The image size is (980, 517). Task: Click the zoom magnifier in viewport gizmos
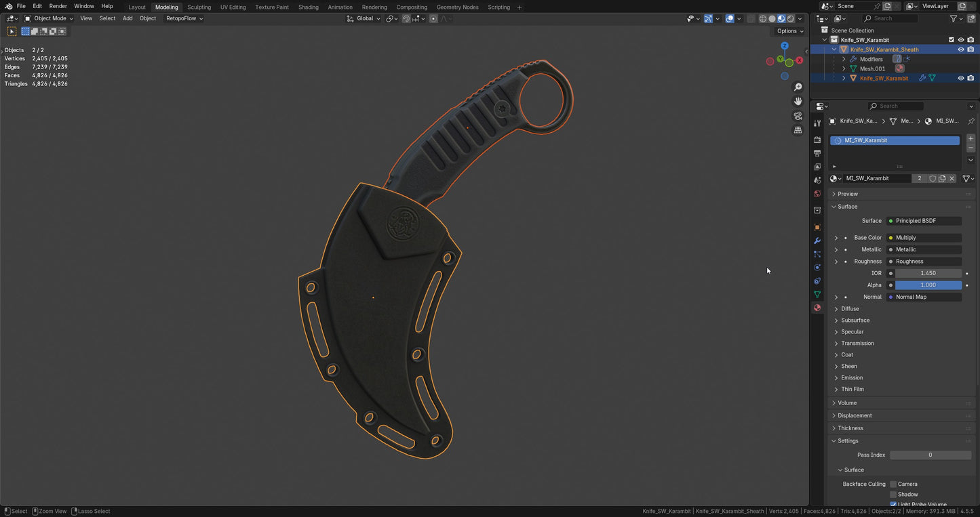[x=798, y=87]
